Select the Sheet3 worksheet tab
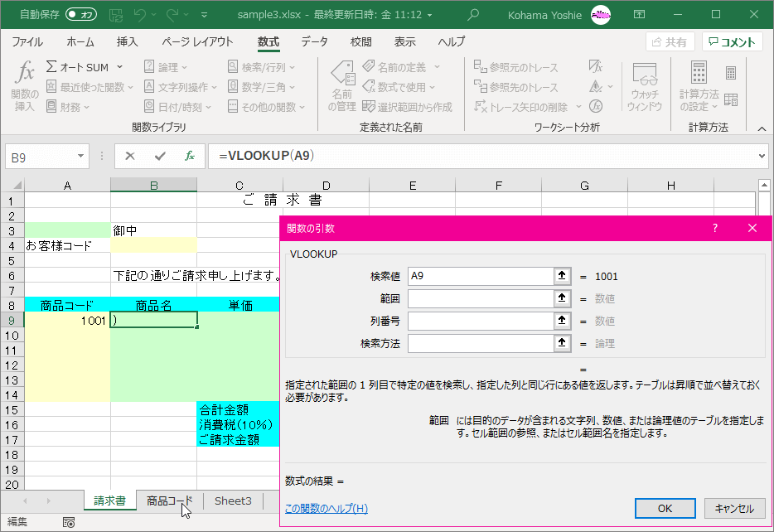Viewport: 774px width, 532px height. 233,501
